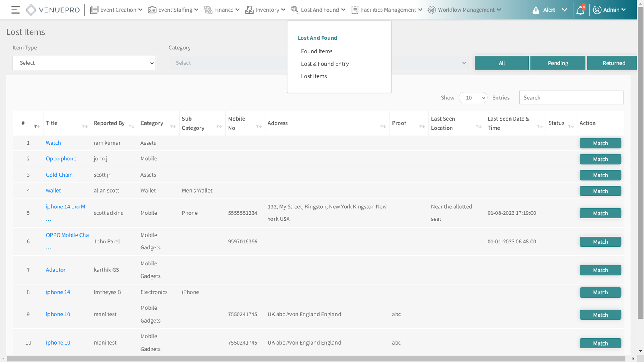Choose Found Items from the menu

(x=317, y=51)
